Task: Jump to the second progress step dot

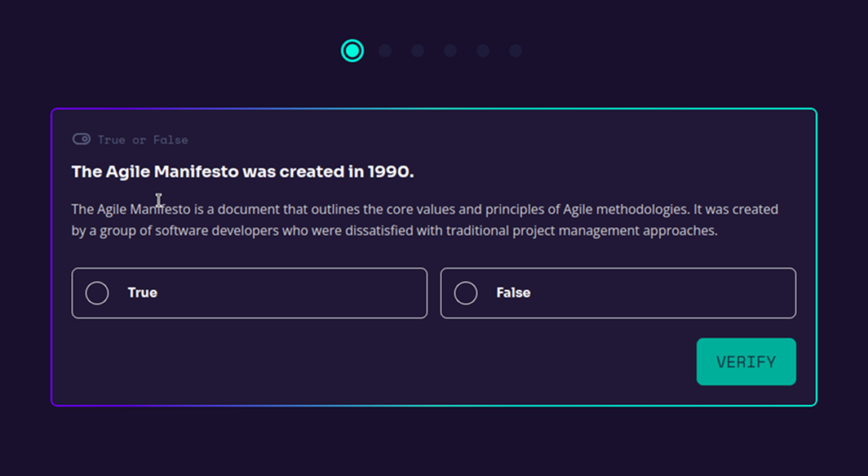Action: [385, 51]
